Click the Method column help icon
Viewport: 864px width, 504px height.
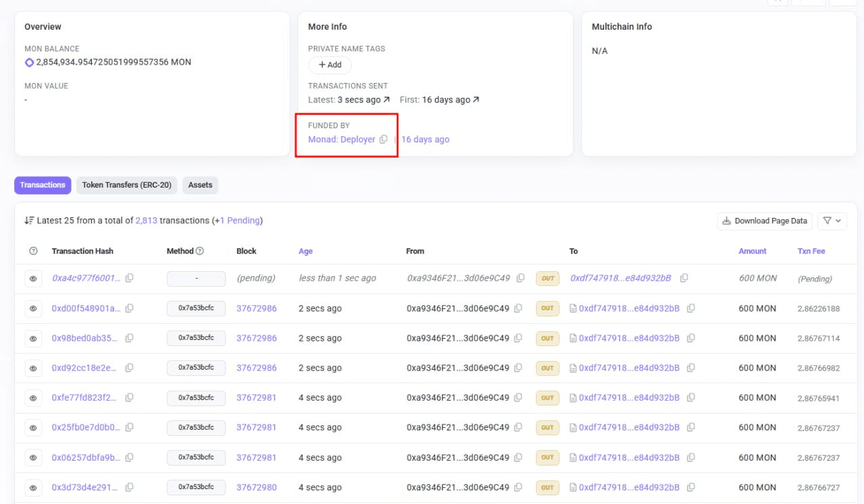click(x=200, y=251)
